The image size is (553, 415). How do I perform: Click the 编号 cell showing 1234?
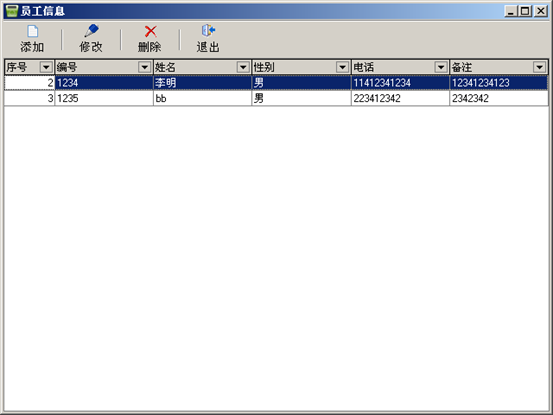[x=104, y=83]
